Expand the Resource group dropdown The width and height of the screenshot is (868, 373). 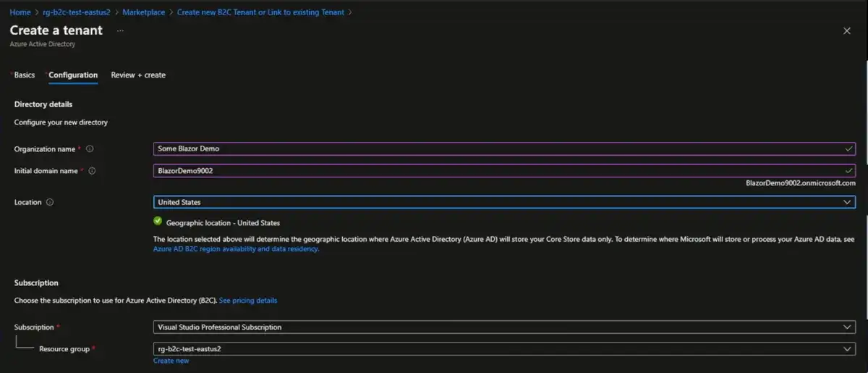tap(848, 349)
